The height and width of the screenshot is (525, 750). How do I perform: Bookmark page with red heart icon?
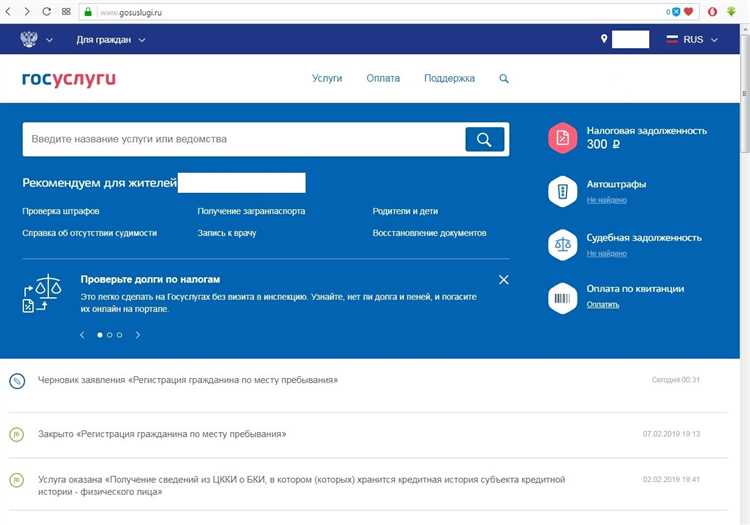(x=688, y=12)
